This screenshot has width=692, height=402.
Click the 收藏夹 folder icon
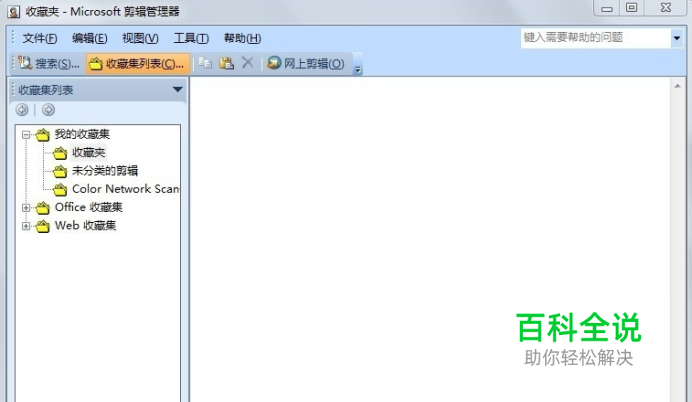coord(60,153)
